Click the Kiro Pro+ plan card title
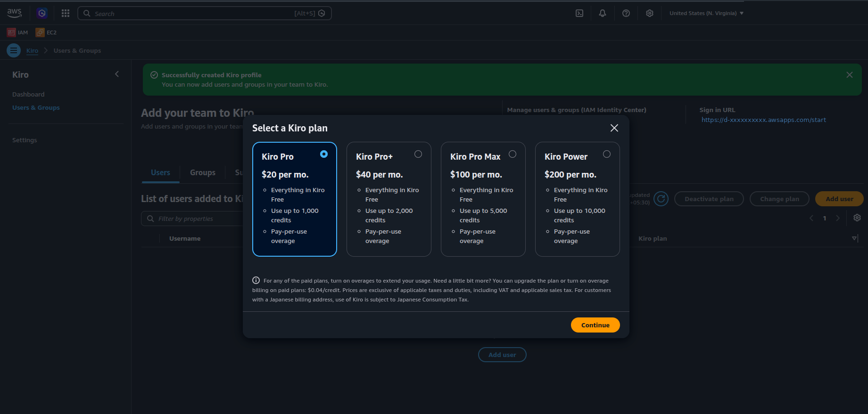This screenshot has height=414, width=868. [x=374, y=156]
